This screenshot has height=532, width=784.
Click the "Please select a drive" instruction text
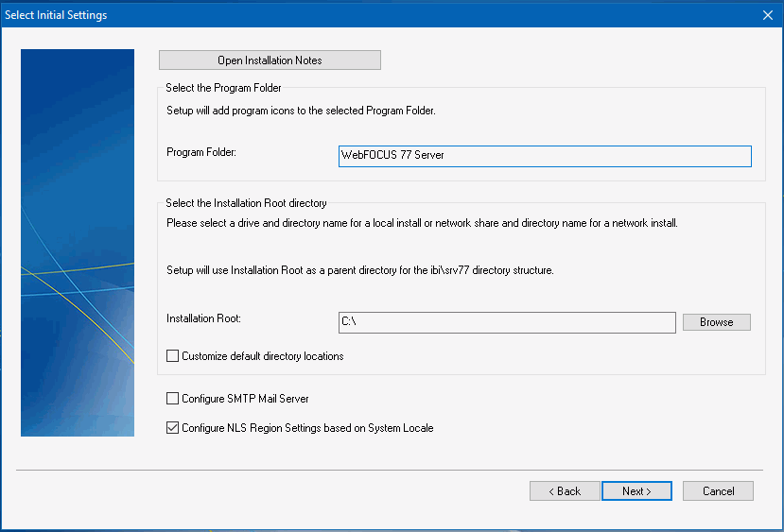pyautogui.click(x=422, y=223)
